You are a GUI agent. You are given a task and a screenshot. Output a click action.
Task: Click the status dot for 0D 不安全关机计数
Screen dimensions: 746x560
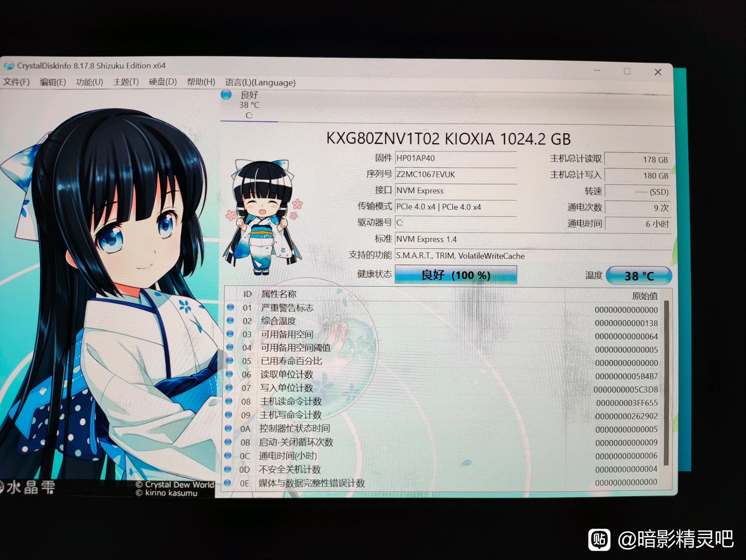[227, 469]
